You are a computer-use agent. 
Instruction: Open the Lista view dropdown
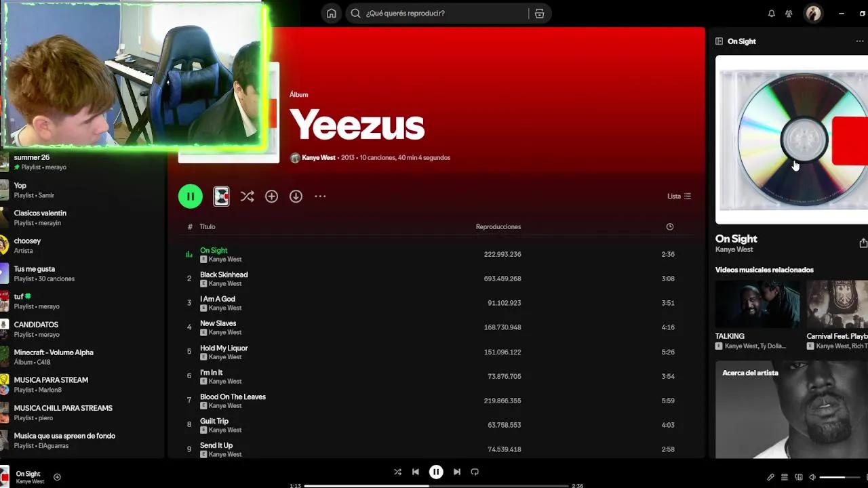click(x=679, y=197)
